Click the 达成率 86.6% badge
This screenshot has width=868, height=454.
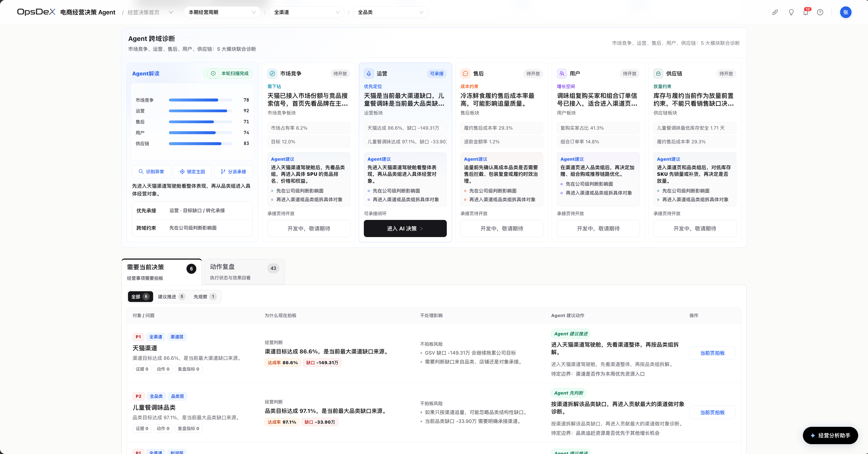tap(283, 363)
